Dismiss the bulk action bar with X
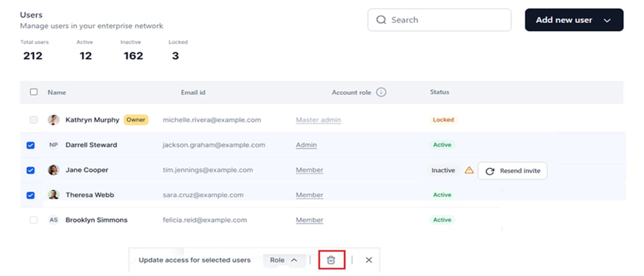The image size is (644, 276). pyautogui.click(x=369, y=260)
